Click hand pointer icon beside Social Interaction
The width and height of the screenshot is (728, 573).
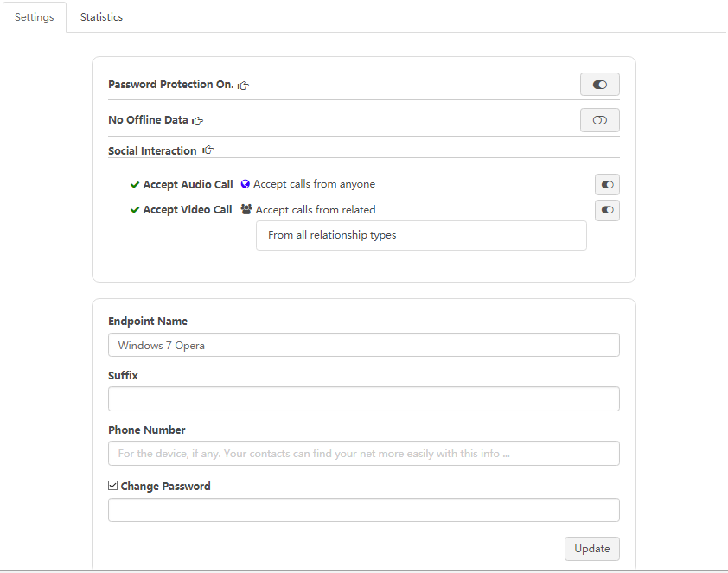tap(208, 150)
